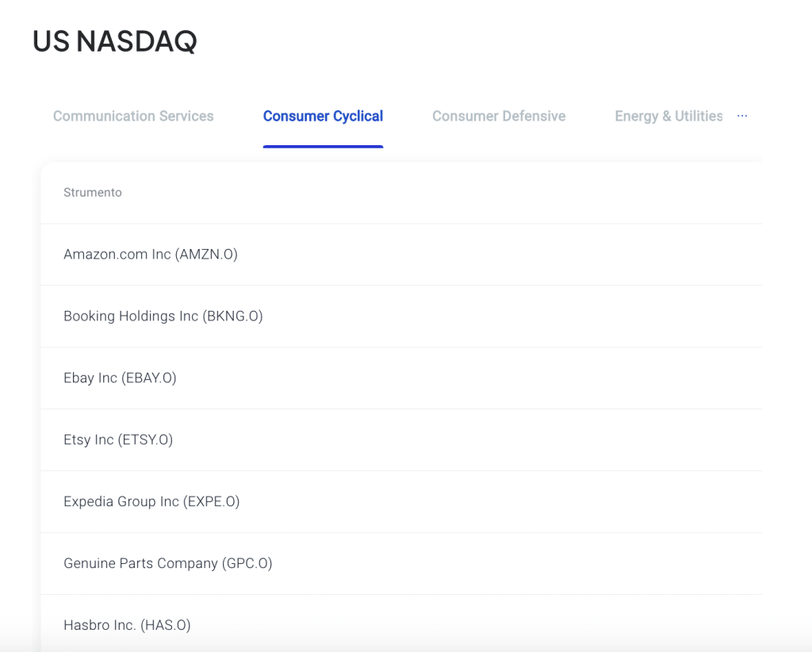The width and height of the screenshot is (812, 652).
Task: Open the more tabs ellipsis menu
Action: [x=742, y=116]
